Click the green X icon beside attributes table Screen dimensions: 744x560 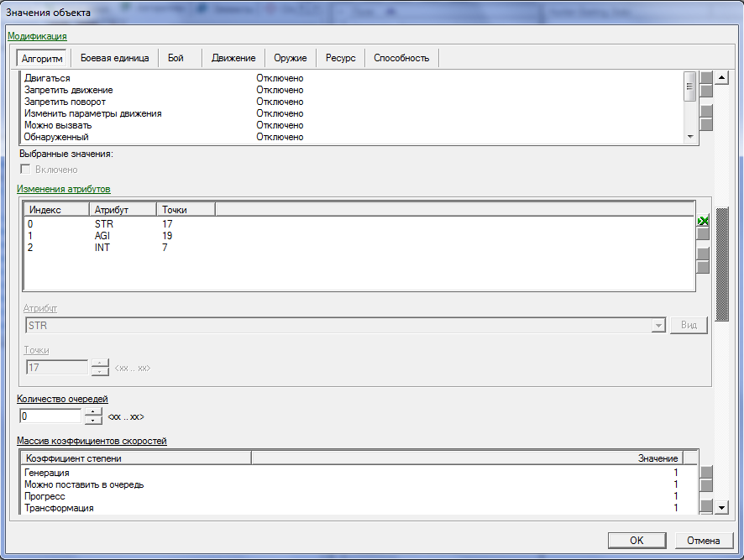(703, 221)
